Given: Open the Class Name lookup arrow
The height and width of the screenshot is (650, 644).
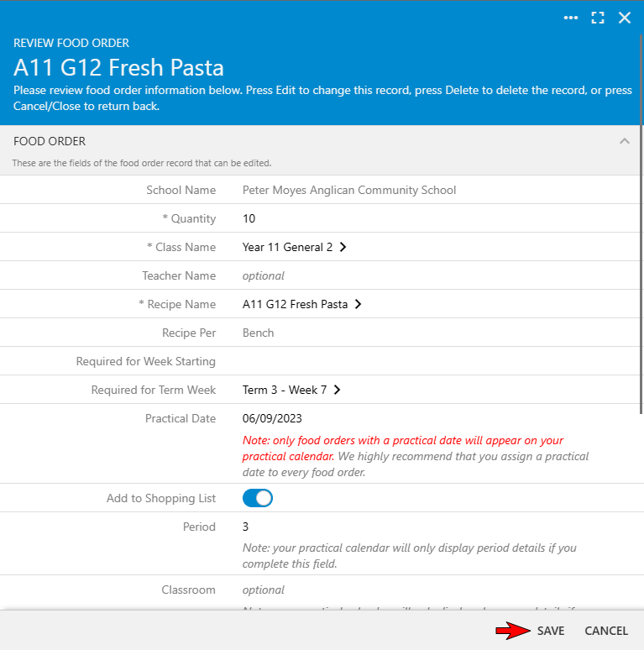Looking at the screenshot, I should click(343, 247).
